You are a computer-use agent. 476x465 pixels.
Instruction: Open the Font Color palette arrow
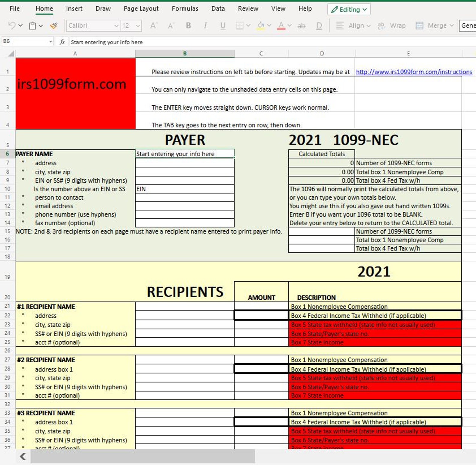(x=290, y=26)
